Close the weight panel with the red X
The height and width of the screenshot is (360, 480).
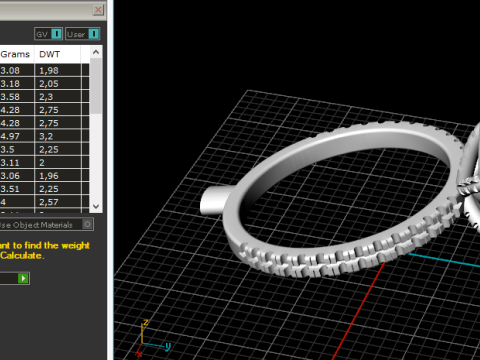[x=98, y=10]
